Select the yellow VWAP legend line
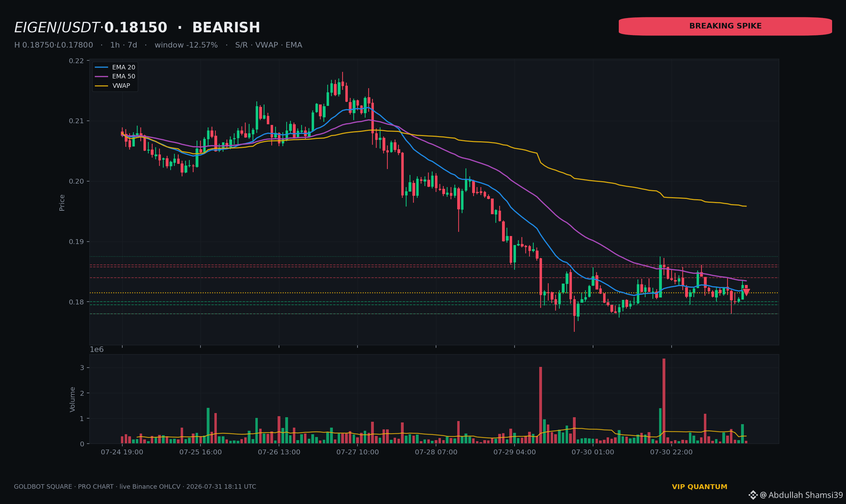Viewport: 846px width, 504px height. click(101, 86)
